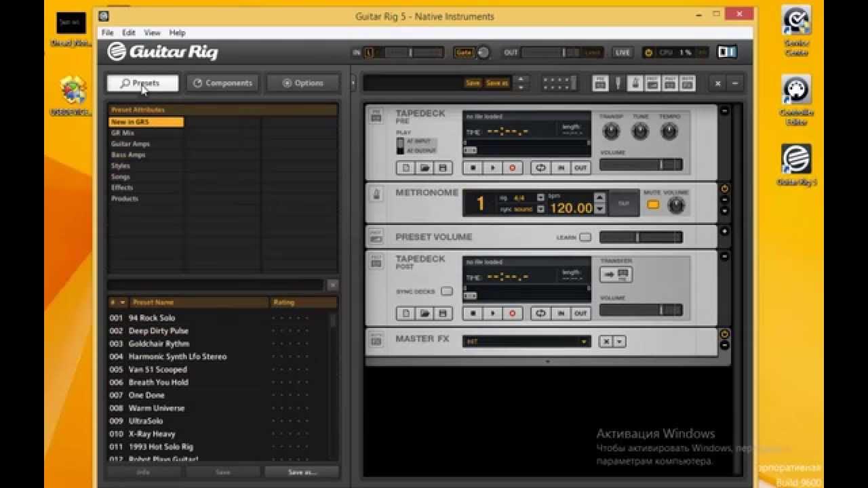Open the View menu
The height and width of the screenshot is (488, 868).
point(152,33)
